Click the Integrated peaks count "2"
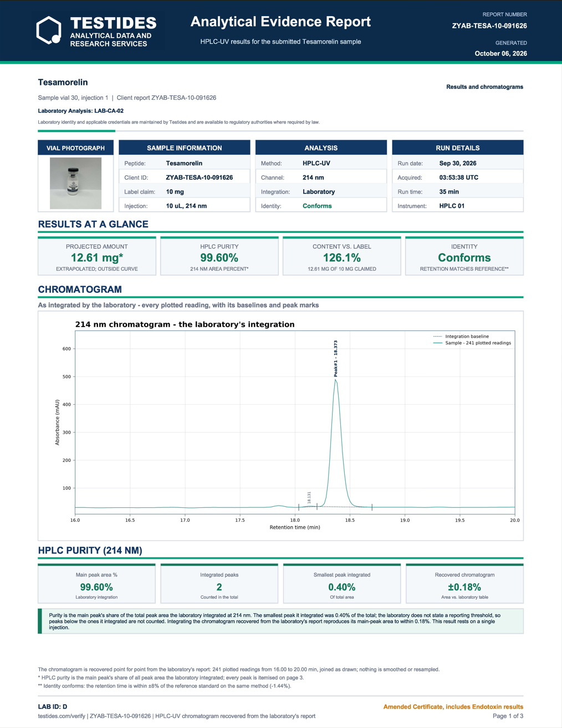Screen dimensions: 562x728 pyautogui.click(x=219, y=587)
